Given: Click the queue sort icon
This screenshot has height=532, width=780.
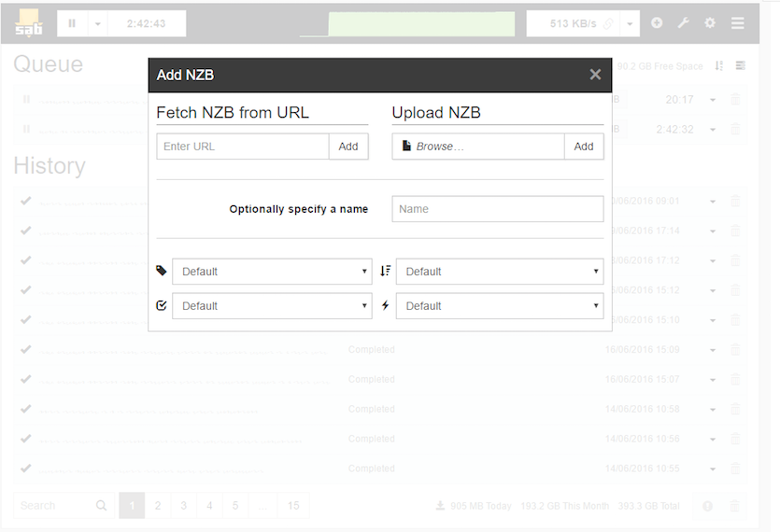Looking at the screenshot, I should (x=718, y=65).
